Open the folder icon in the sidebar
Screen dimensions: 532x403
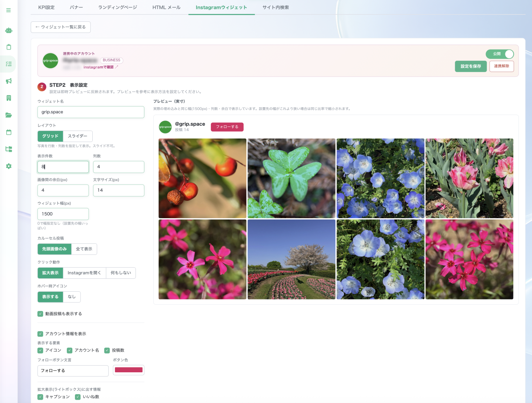[9, 115]
